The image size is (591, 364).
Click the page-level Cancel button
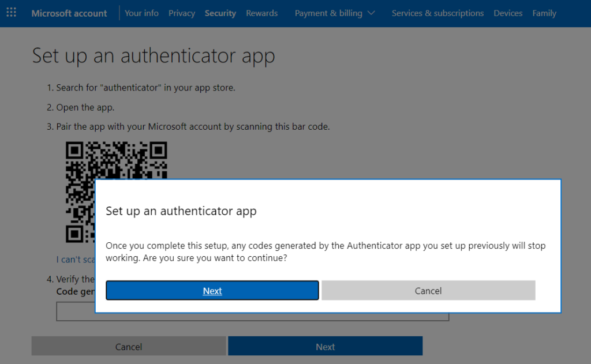(x=129, y=347)
